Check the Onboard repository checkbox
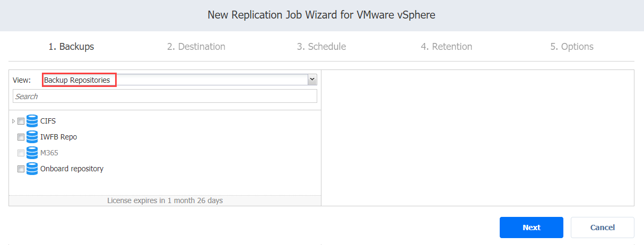 click(21, 169)
